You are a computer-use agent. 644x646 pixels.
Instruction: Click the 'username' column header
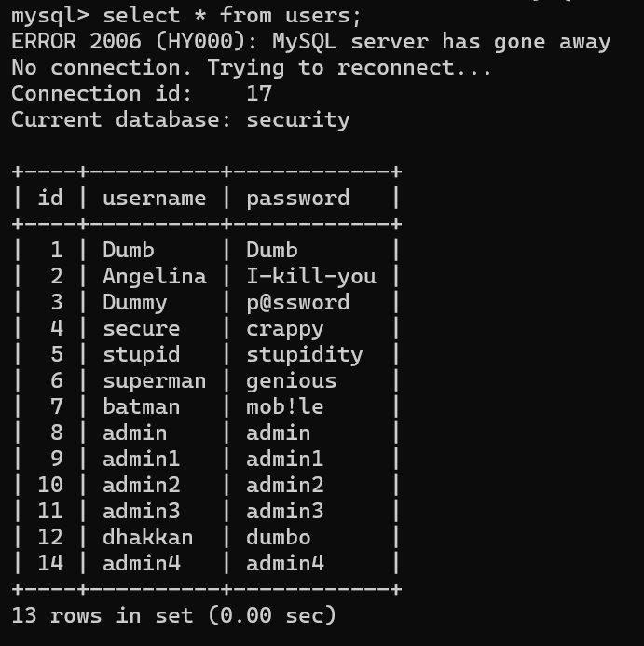pyautogui.click(x=154, y=199)
